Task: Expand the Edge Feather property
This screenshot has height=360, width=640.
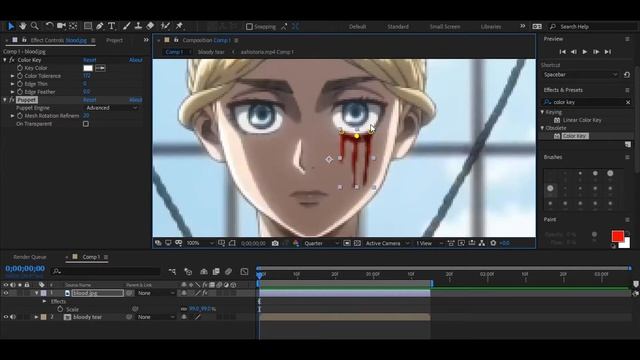Action: pos(13,92)
